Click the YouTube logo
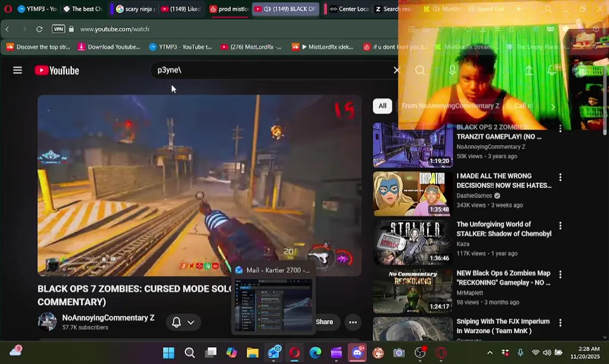Viewport: 609px width, 364px height. 57,70
